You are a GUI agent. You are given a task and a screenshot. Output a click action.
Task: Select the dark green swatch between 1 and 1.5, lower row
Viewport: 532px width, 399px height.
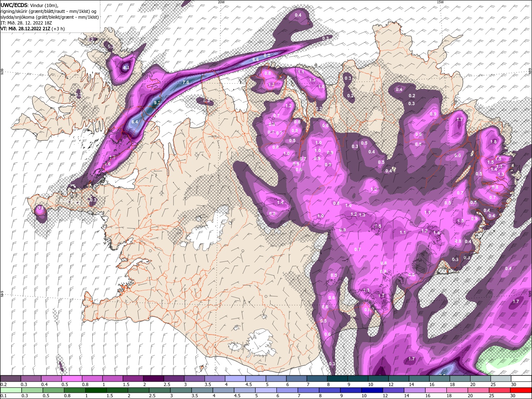96,390
